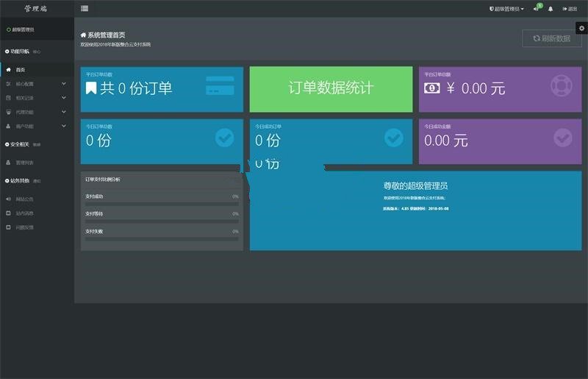Screen dimensions: 588x379
Task: Click the checkmark icon in 今日成功订单 tile
Action: 394,138
